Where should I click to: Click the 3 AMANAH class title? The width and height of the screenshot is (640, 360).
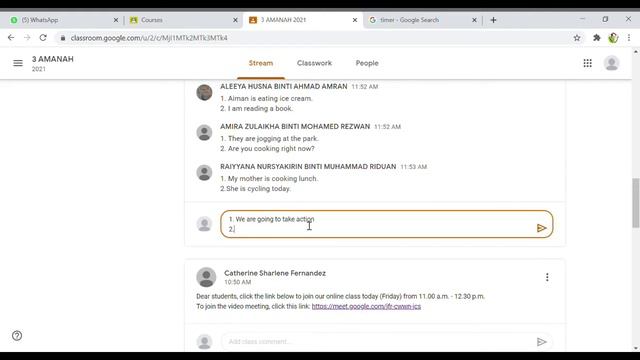tap(53, 59)
